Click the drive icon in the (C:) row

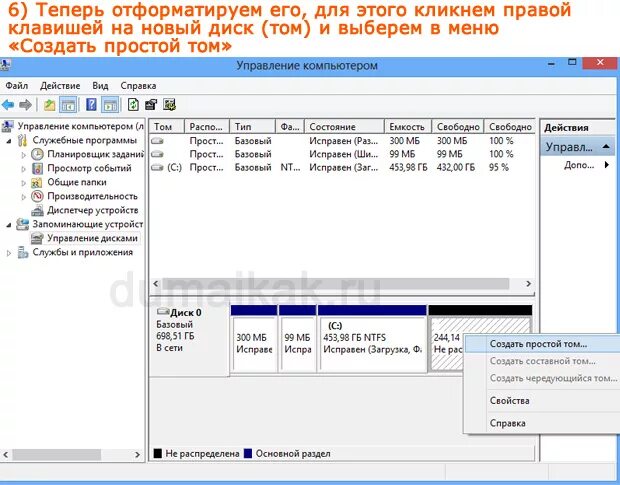tap(157, 168)
